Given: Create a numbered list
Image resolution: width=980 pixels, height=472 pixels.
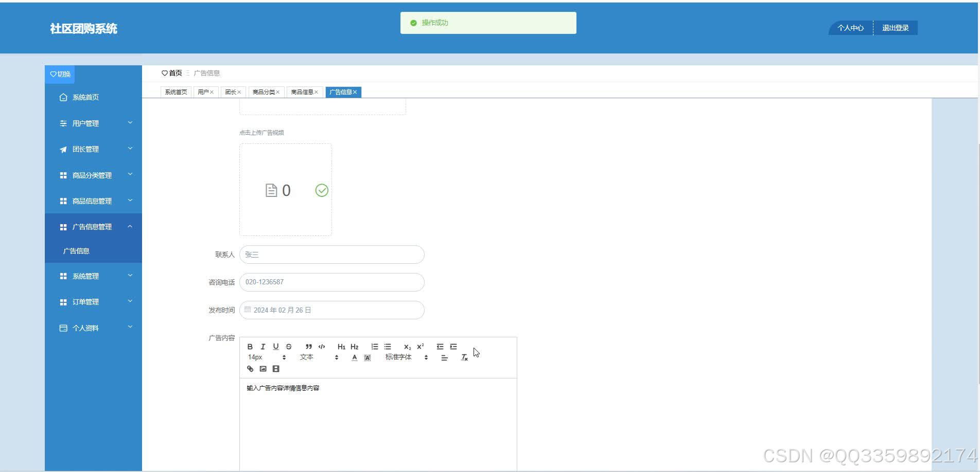Looking at the screenshot, I should click(375, 347).
